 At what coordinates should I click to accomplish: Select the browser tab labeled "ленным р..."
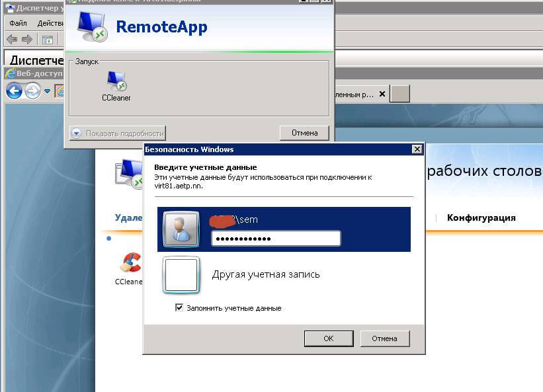(x=360, y=94)
